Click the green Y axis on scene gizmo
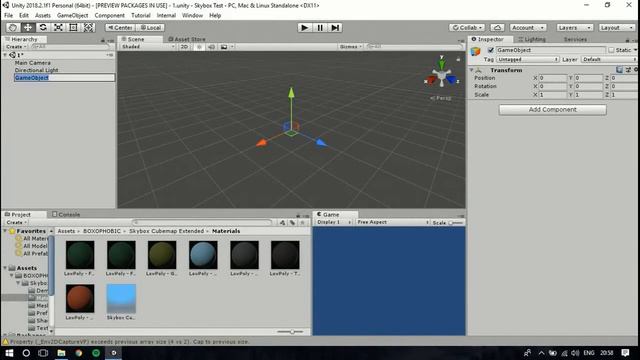The height and width of the screenshot is (360, 640). pos(441,63)
